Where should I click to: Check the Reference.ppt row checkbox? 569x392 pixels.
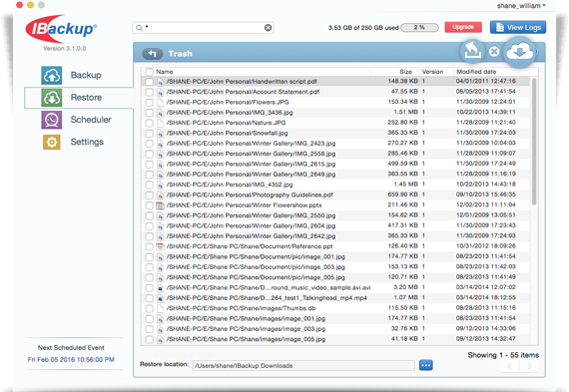pos(149,247)
